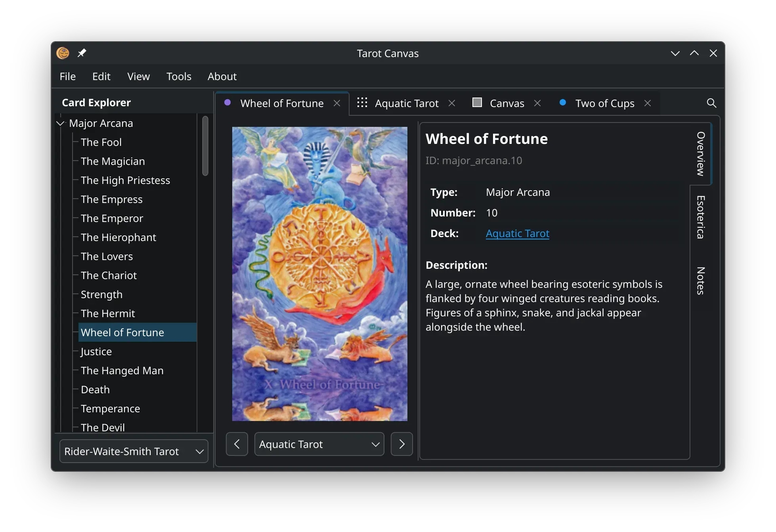776x532 pixels.
Task: Click the Card Explorer vertical scrollbar
Action: click(205, 146)
